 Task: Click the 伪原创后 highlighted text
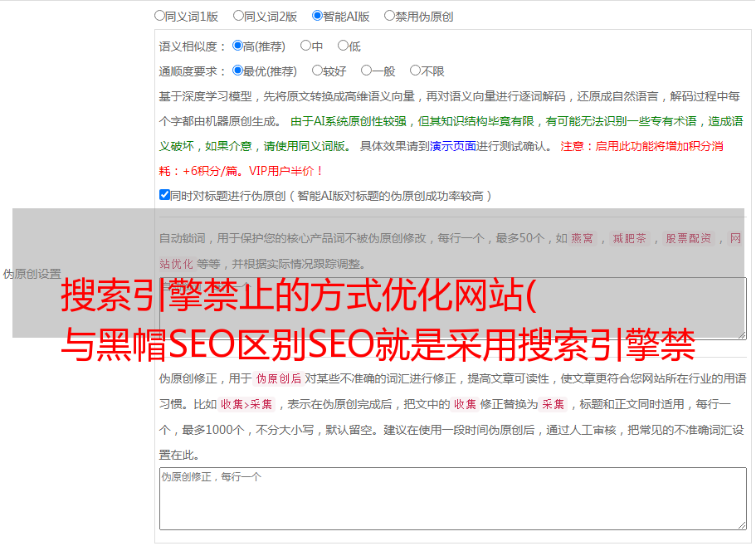point(279,378)
